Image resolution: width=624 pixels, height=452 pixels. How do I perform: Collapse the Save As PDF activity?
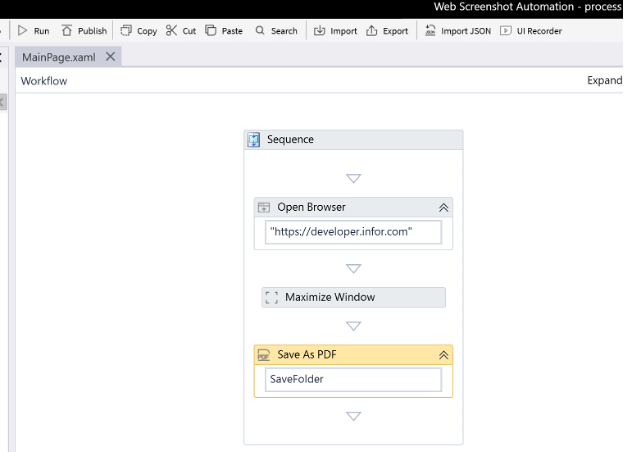pyautogui.click(x=443, y=355)
